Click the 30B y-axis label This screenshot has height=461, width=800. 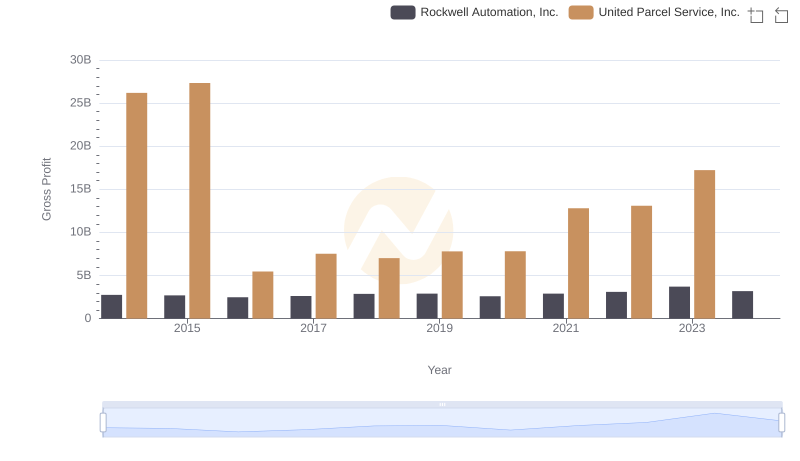click(81, 60)
